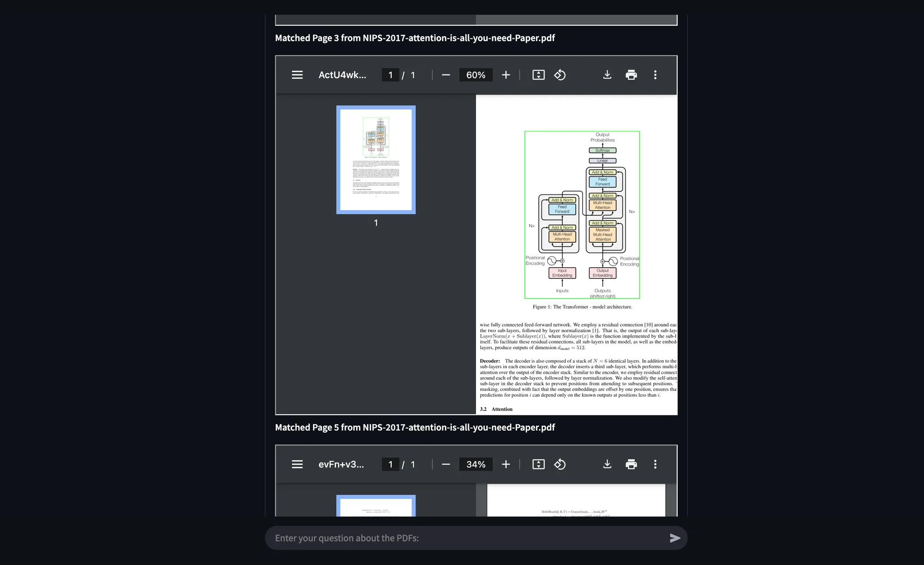Open more actions menu in second viewer
This screenshot has width=924, height=565.
coord(655,464)
